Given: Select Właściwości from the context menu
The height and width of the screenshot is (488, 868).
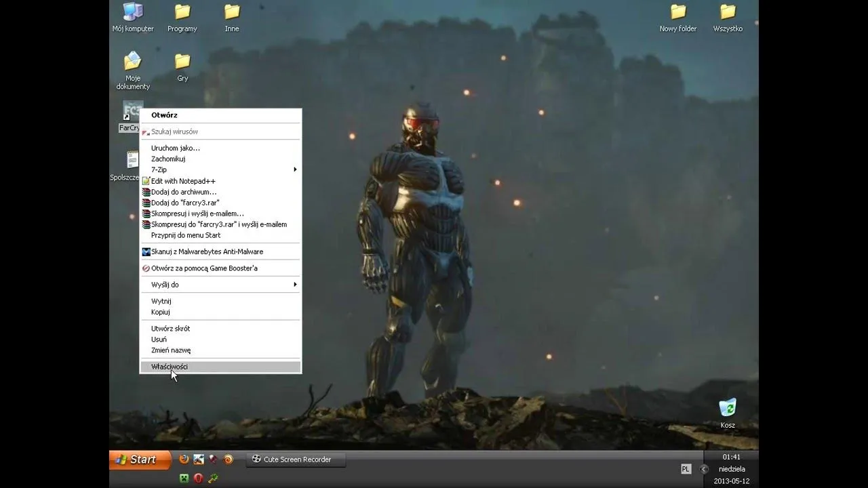Looking at the screenshot, I should point(170,367).
